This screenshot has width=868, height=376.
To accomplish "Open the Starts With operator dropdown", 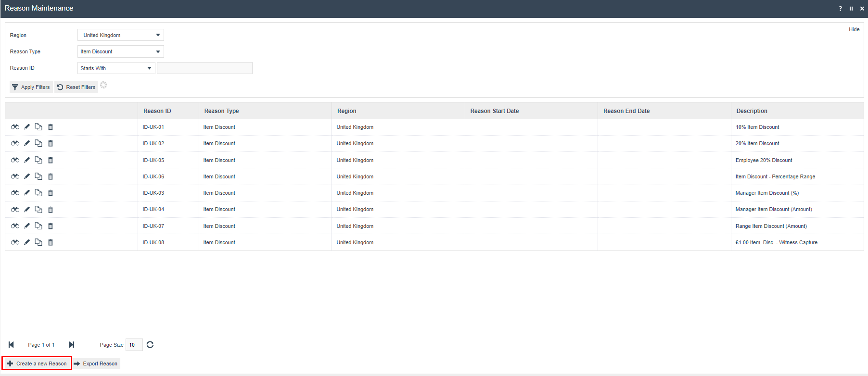I will [x=116, y=68].
